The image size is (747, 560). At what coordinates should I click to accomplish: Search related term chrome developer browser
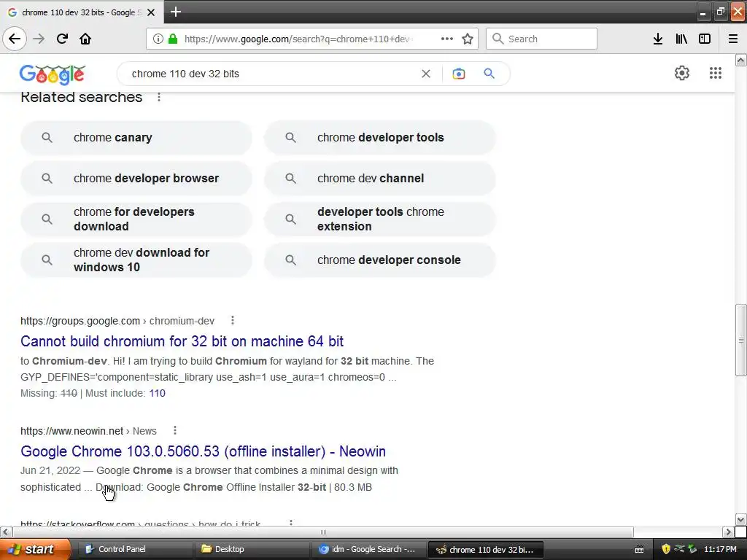[x=136, y=179]
